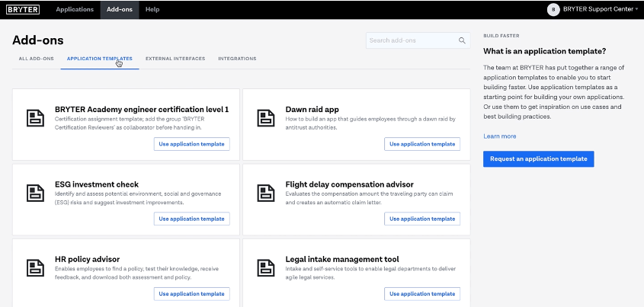Click the ESG investment check title

[x=97, y=184]
